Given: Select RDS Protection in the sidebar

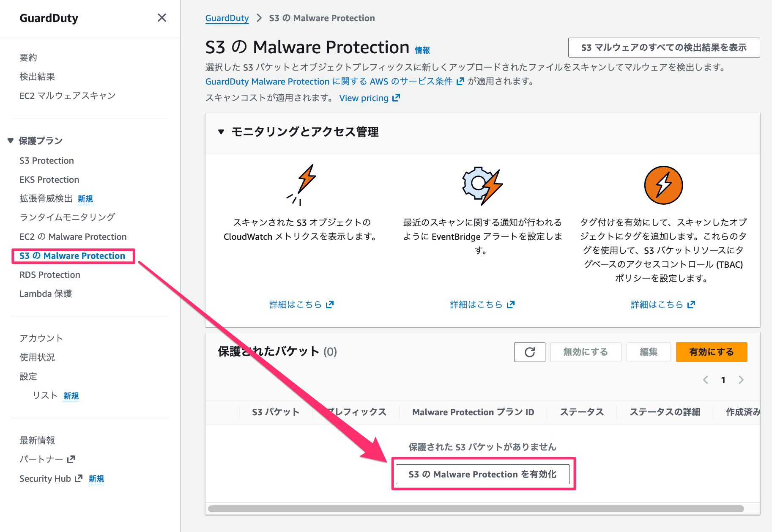Looking at the screenshot, I should [x=49, y=275].
